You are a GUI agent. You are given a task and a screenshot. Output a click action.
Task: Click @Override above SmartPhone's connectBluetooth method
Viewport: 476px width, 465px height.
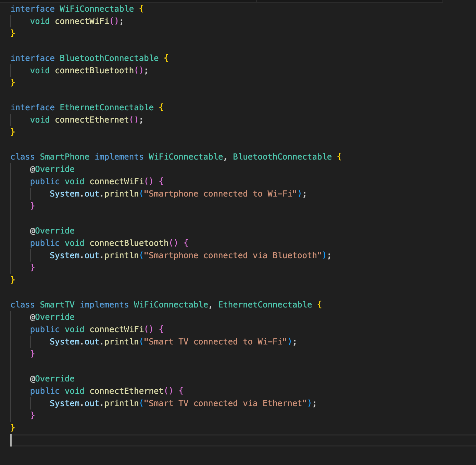tap(52, 231)
